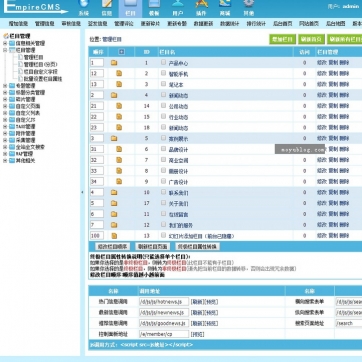Open 后台首页 in the shortcut menu bar
The image size is (362, 362).
[x=283, y=24]
